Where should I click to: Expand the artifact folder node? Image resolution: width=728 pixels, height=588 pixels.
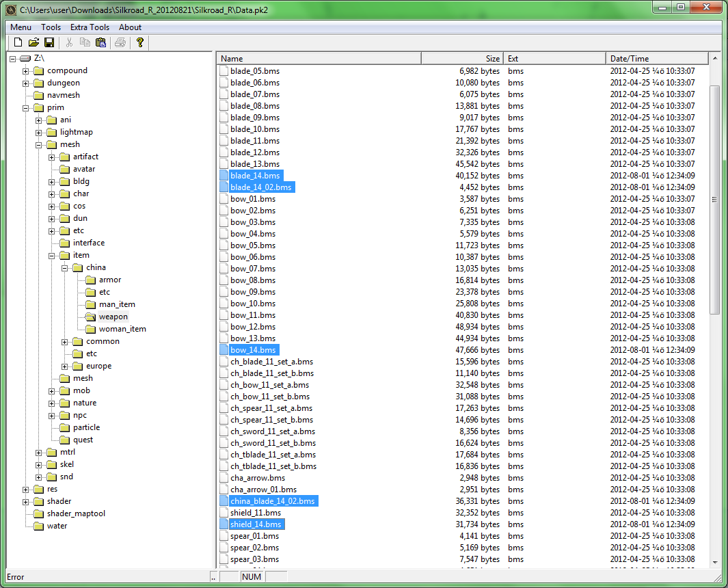click(x=51, y=157)
